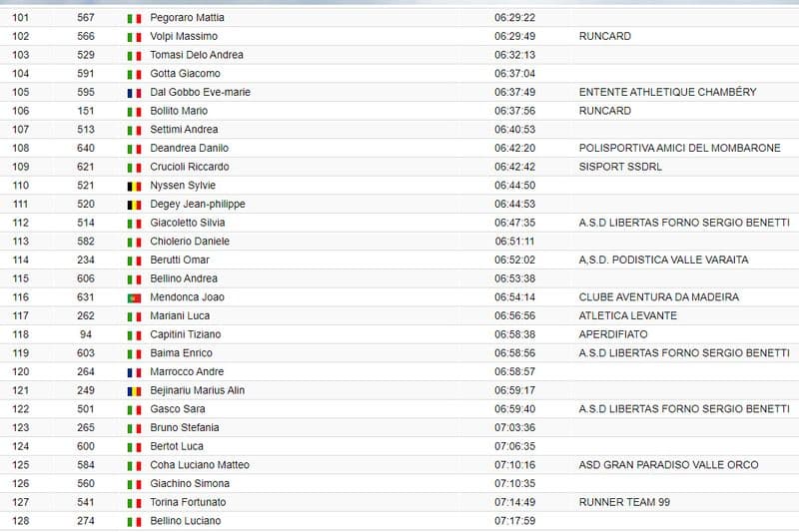
Task: Click ASD GRAN PARADISO VALLE ORCO club
Action: pos(668,464)
